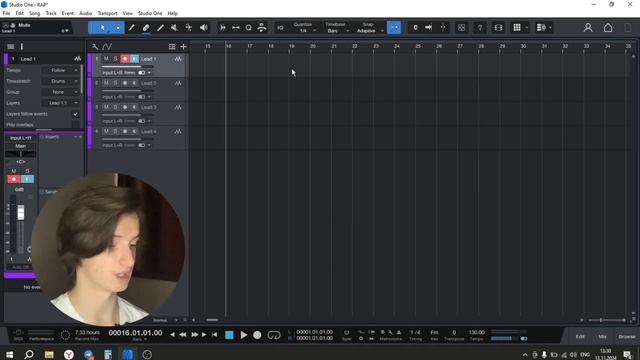The image size is (640, 360).
Task: Open Tempo Follow dropdown in inspector
Action: coord(60,70)
